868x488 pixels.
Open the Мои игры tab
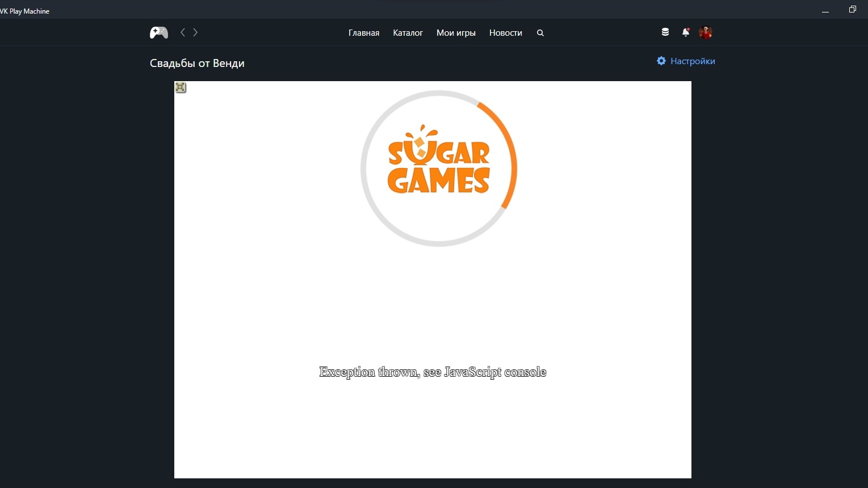click(456, 33)
